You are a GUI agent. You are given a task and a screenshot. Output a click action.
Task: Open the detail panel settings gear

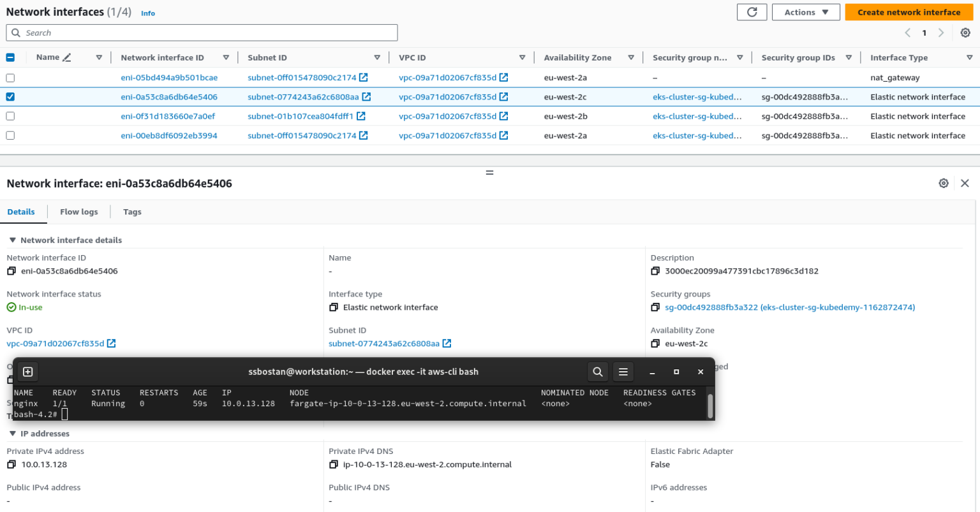point(944,183)
